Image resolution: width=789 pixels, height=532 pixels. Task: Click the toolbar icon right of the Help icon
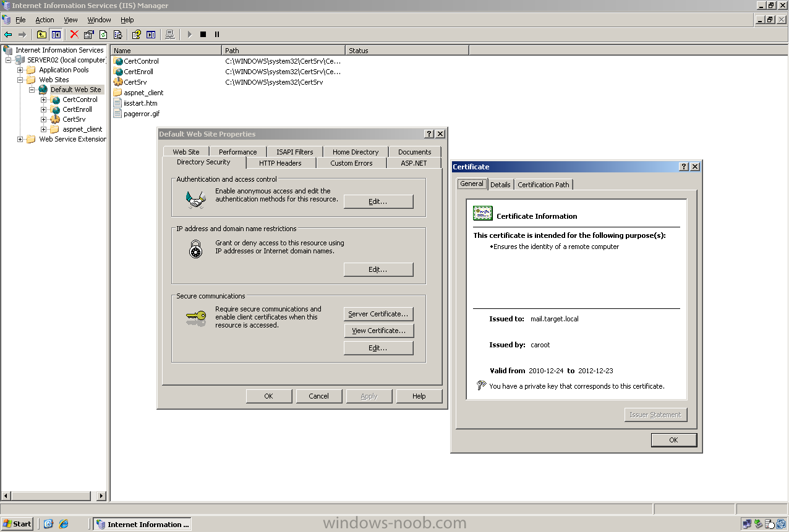click(x=151, y=35)
